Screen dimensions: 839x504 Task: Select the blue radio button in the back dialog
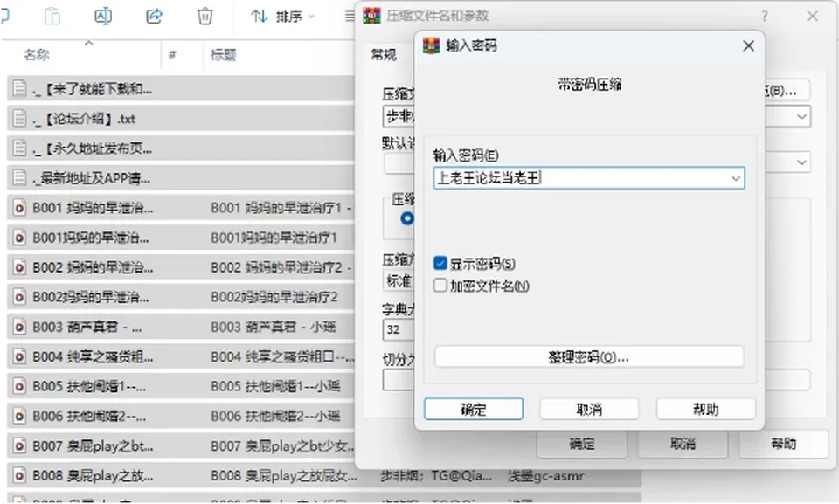click(x=407, y=218)
